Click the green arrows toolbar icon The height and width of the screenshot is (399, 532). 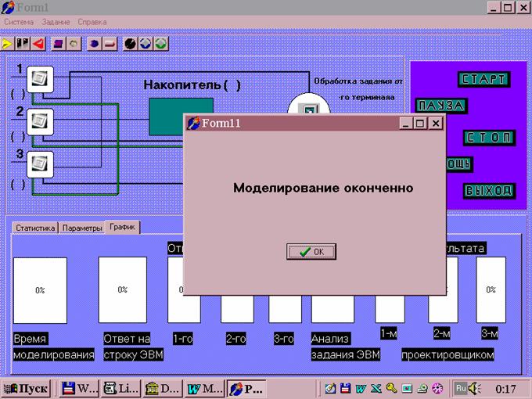pos(160,44)
